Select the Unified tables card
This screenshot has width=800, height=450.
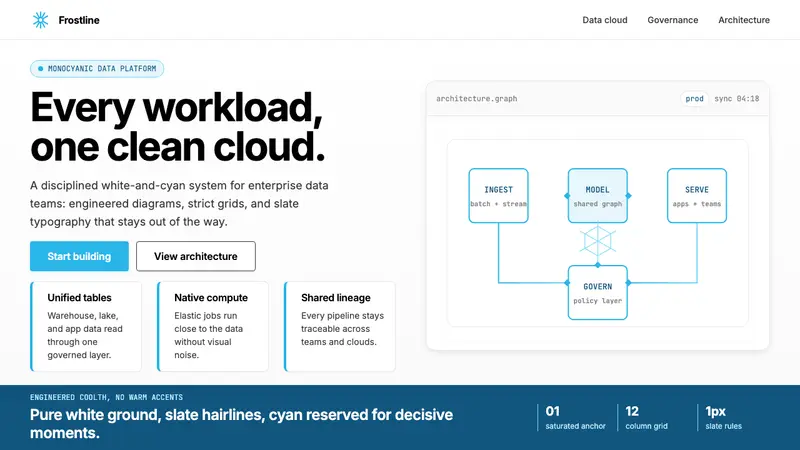click(x=86, y=327)
